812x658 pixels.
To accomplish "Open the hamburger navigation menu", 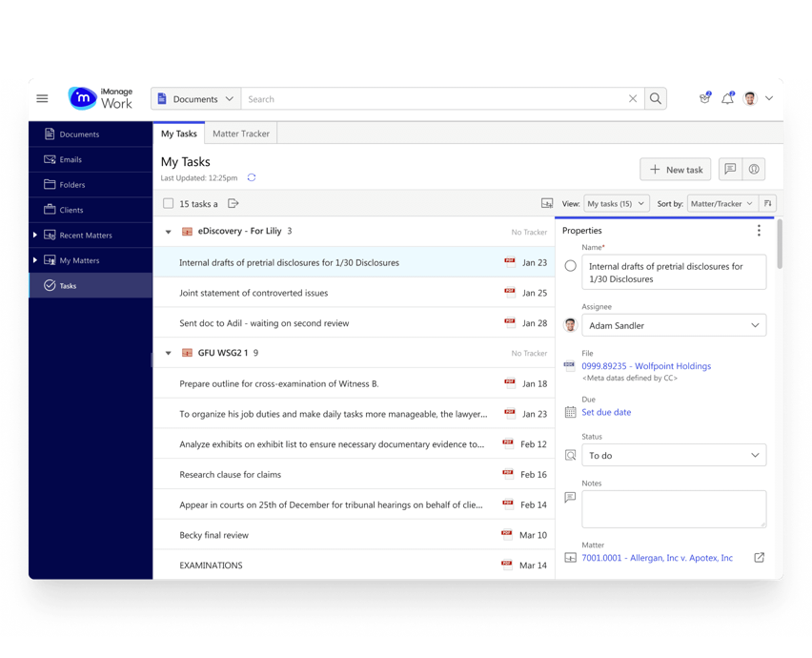I will point(42,98).
